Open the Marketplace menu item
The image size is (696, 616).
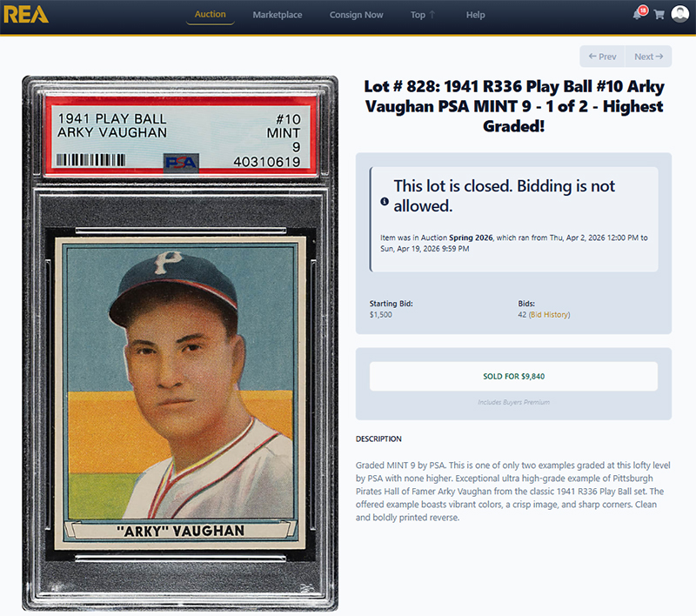pyautogui.click(x=278, y=15)
